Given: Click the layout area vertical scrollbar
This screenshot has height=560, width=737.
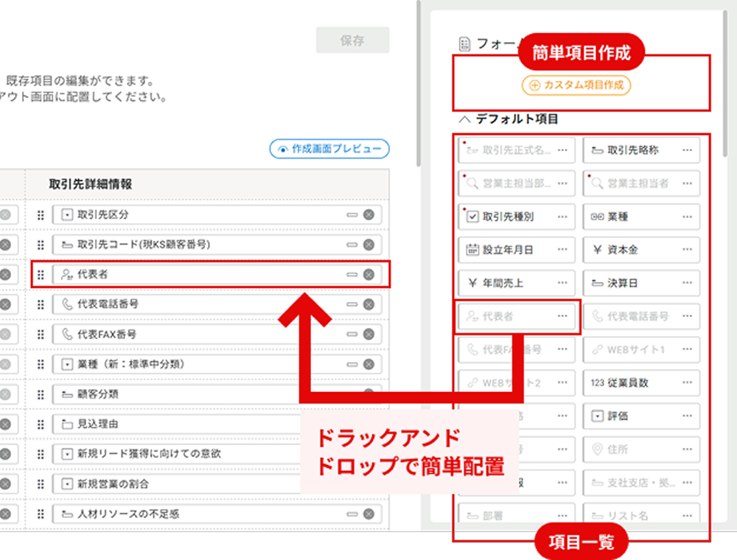Looking at the screenshot, I should point(419,81).
